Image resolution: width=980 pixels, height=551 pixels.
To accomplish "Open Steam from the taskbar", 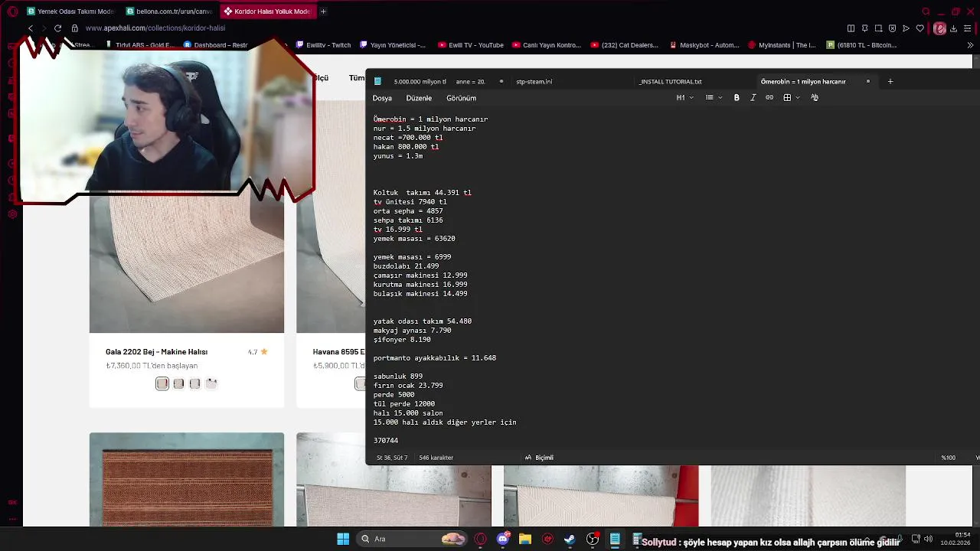I will pyautogui.click(x=570, y=539).
